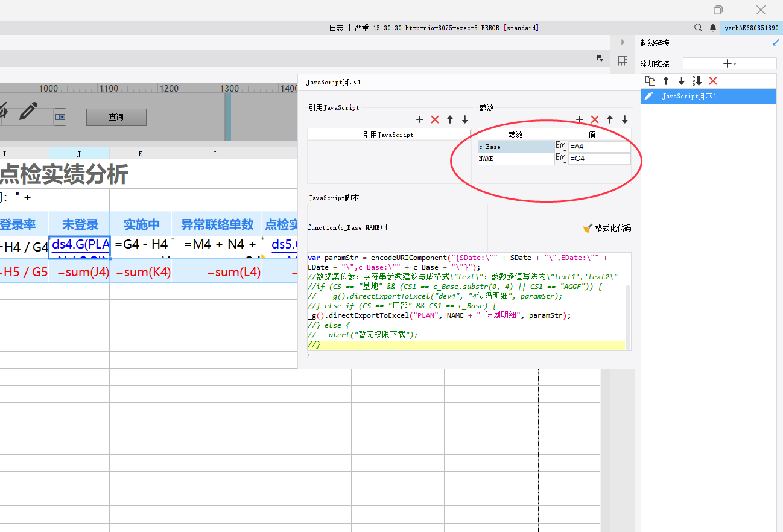Restore the application window size
The height and width of the screenshot is (532, 783).
pos(718,10)
